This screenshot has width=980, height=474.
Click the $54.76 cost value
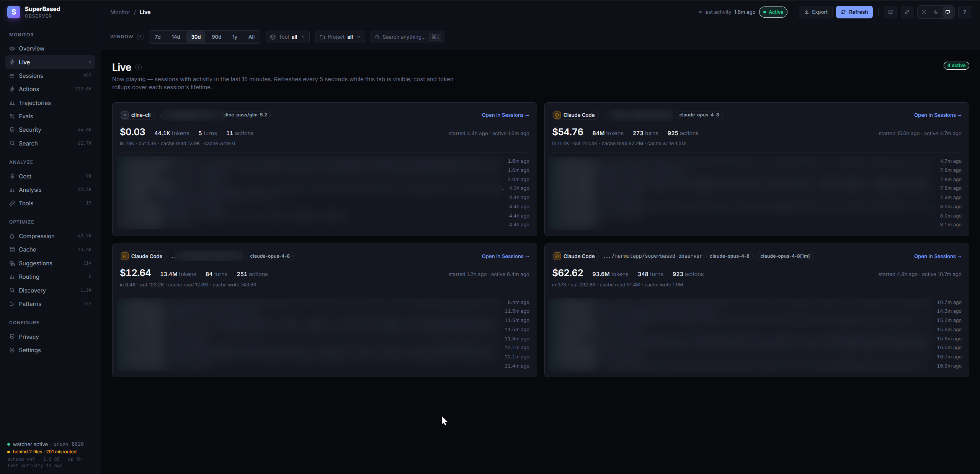(x=568, y=132)
